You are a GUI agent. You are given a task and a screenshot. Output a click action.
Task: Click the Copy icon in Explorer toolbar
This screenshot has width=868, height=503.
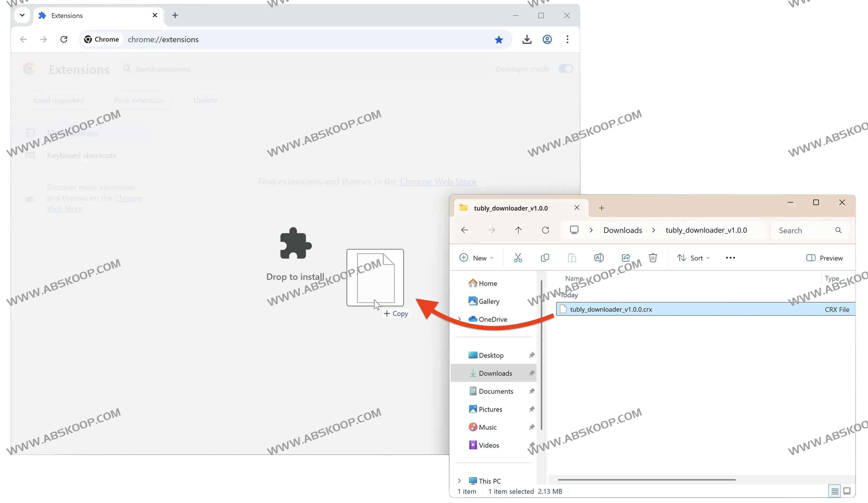[544, 258]
